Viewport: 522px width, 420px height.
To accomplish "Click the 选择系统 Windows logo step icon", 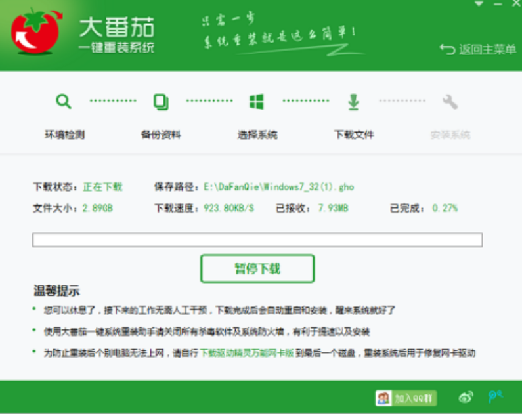I will click(257, 102).
